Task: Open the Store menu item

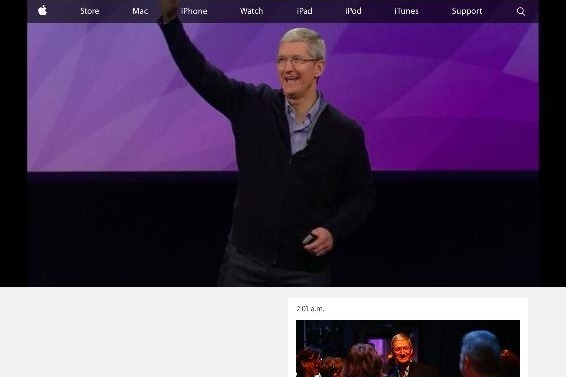Action: [90, 11]
